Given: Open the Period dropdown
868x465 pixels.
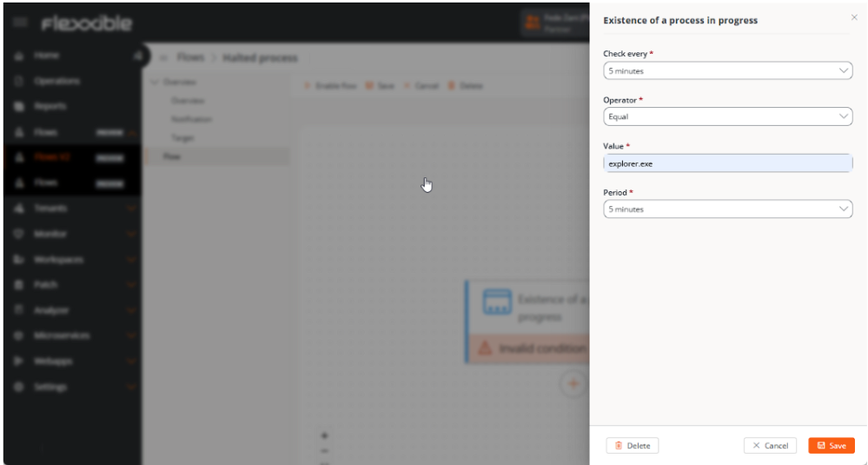Looking at the screenshot, I should click(727, 209).
